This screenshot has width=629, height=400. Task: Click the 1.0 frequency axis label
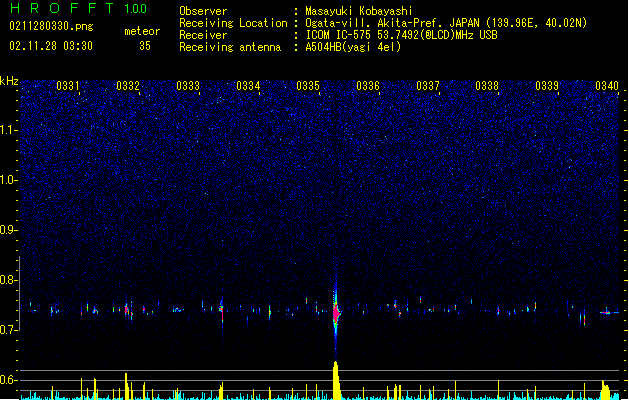(9, 180)
